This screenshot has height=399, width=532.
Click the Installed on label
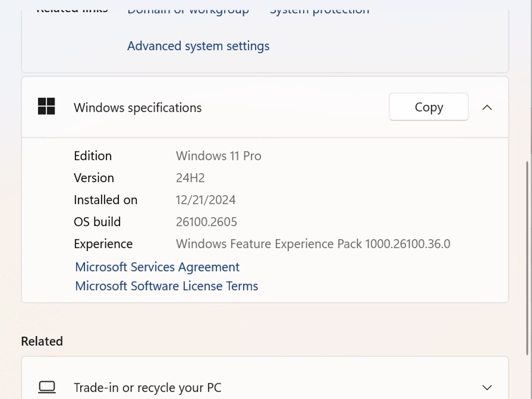point(105,200)
